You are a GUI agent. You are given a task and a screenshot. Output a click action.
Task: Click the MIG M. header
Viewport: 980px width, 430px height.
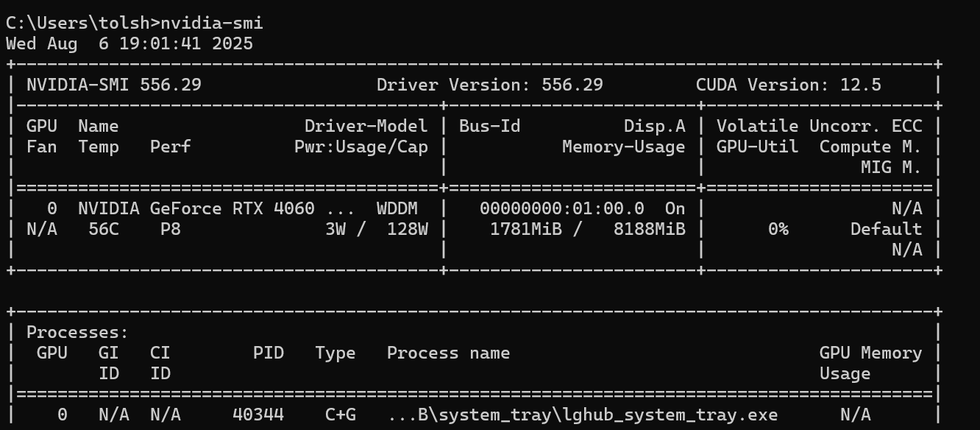(x=892, y=167)
